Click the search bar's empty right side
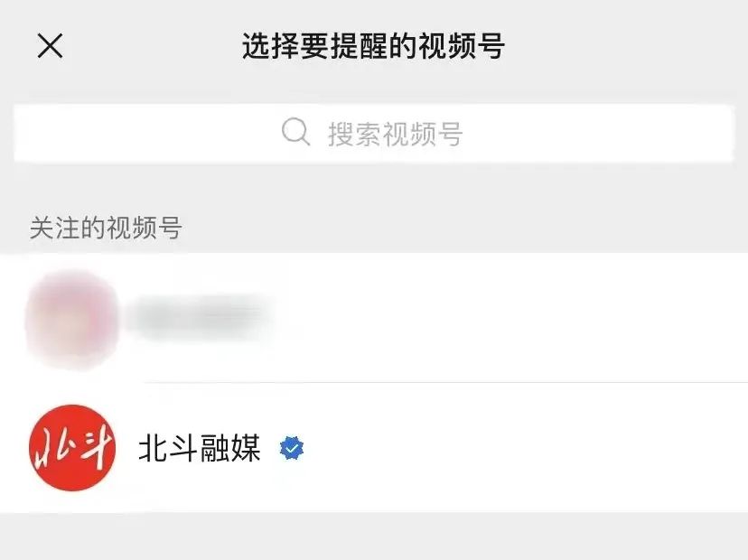748x560 pixels. click(x=596, y=134)
